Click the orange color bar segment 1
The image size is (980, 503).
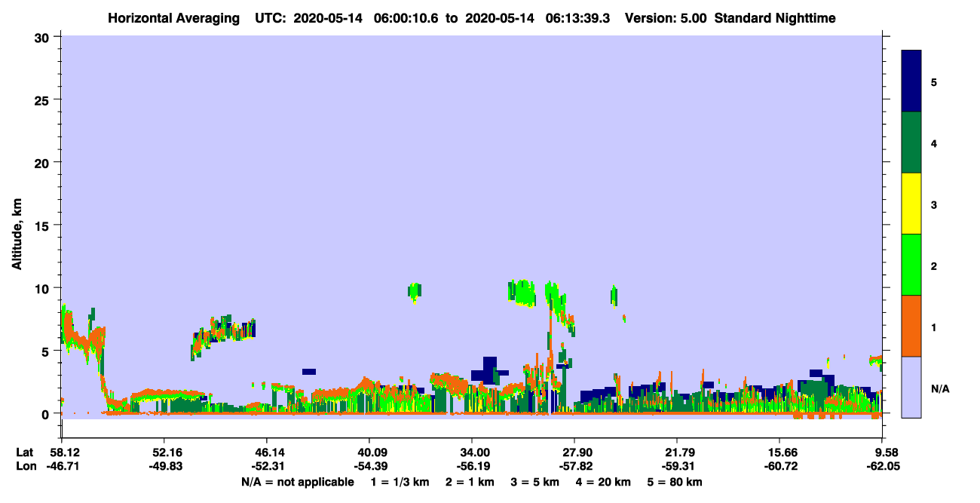[911, 326]
